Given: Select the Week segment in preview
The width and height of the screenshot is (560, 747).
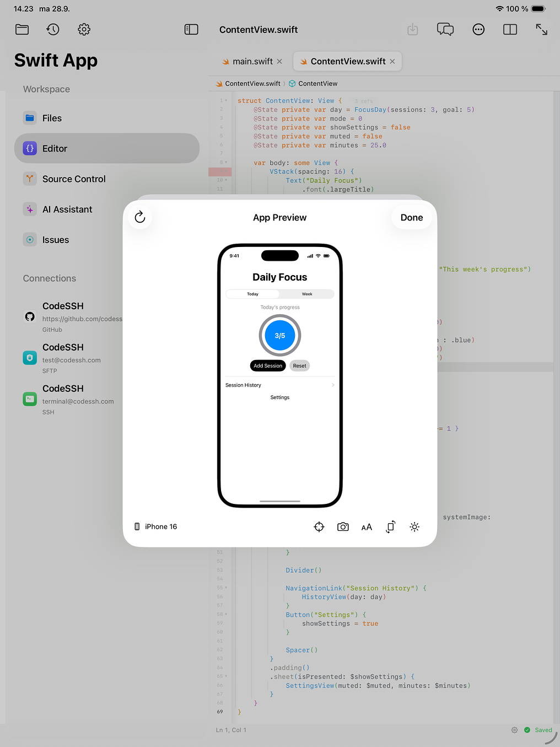Looking at the screenshot, I should point(307,294).
